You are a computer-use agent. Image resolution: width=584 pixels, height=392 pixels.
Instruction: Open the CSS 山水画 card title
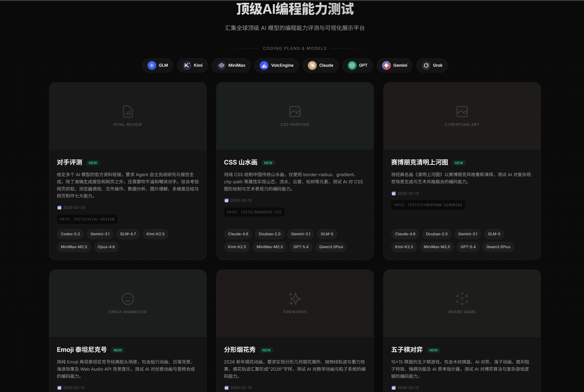pos(240,162)
